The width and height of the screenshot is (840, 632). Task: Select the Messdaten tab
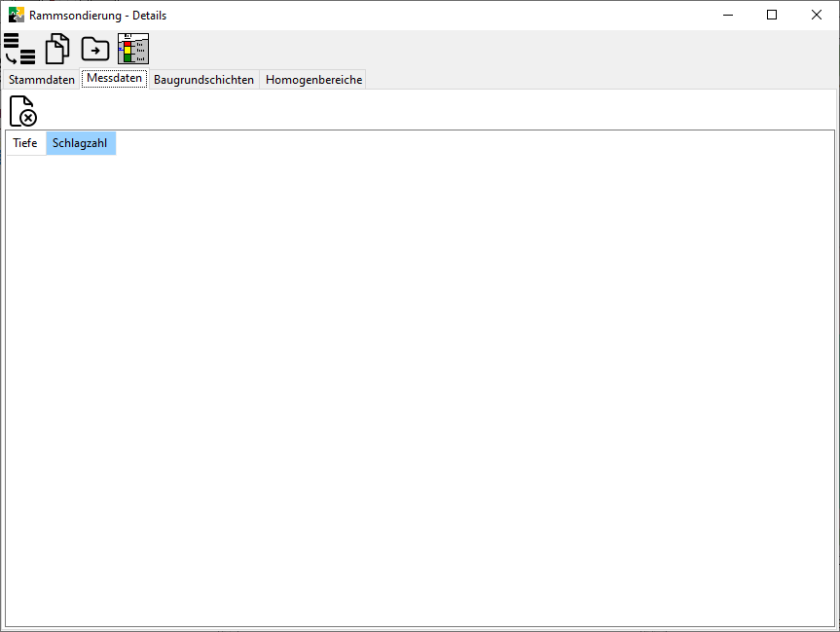[114, 79]
